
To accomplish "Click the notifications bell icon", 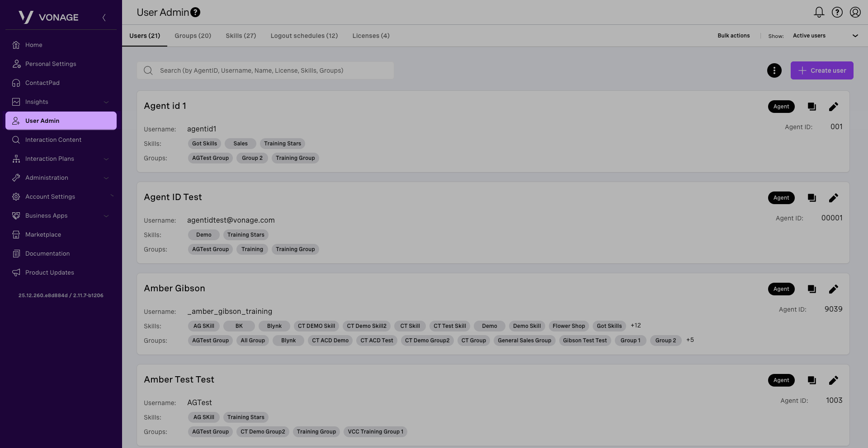I will (819, 12).
